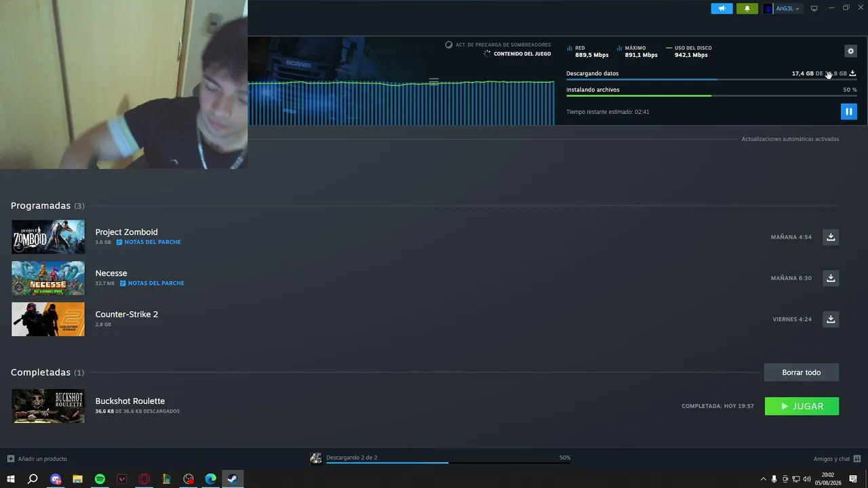Click the AnG3L profile avatar
Viewport: 868px width, 488px height.
(x=768, y=8)
